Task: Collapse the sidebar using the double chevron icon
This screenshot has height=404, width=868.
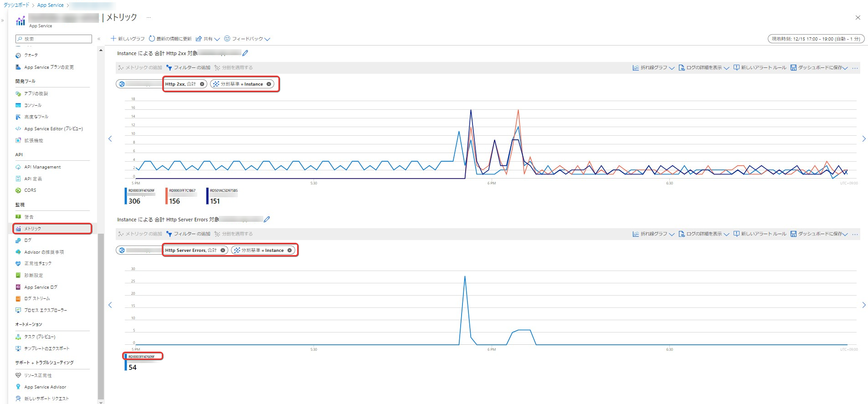Action: click(x=99, y=39)
